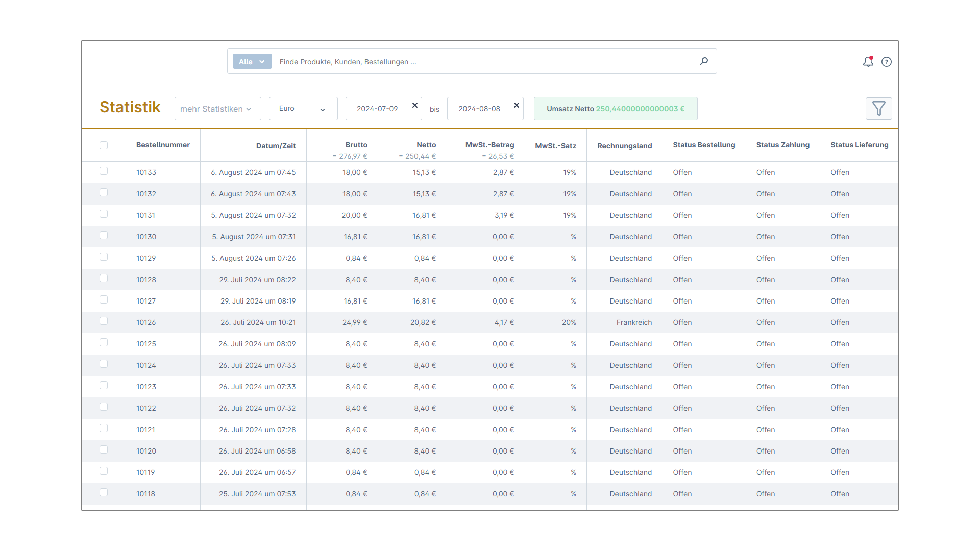Click the 20% MwSt.-Satz cell
The width and height of the screenshot is (980, 551).
tap(569, 322)
